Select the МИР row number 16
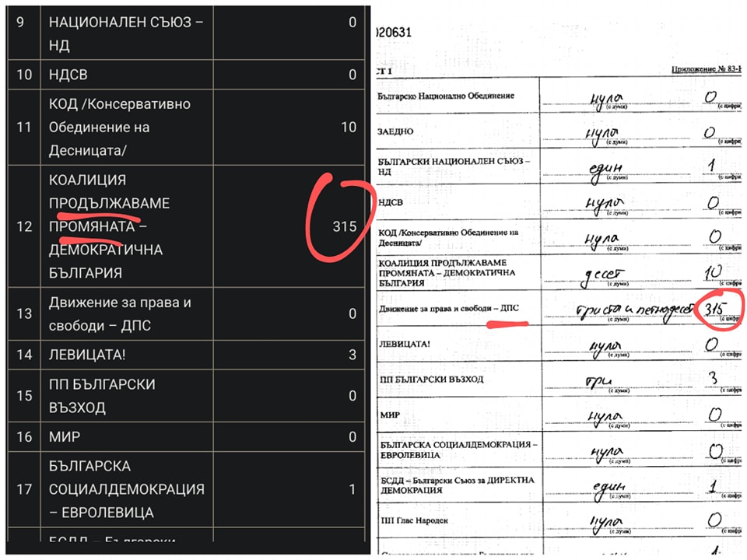Screen dimensions: 747x560 tap(186, 436)
